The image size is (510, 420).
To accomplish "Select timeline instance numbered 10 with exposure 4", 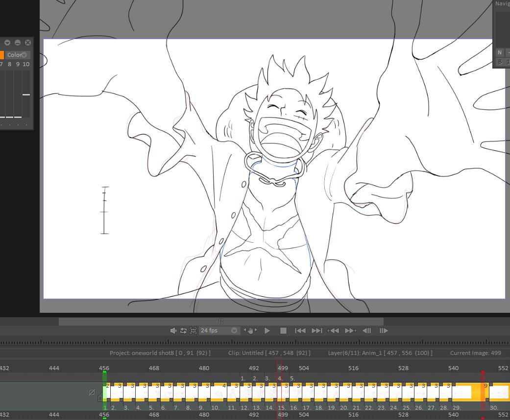I will 219,392.
